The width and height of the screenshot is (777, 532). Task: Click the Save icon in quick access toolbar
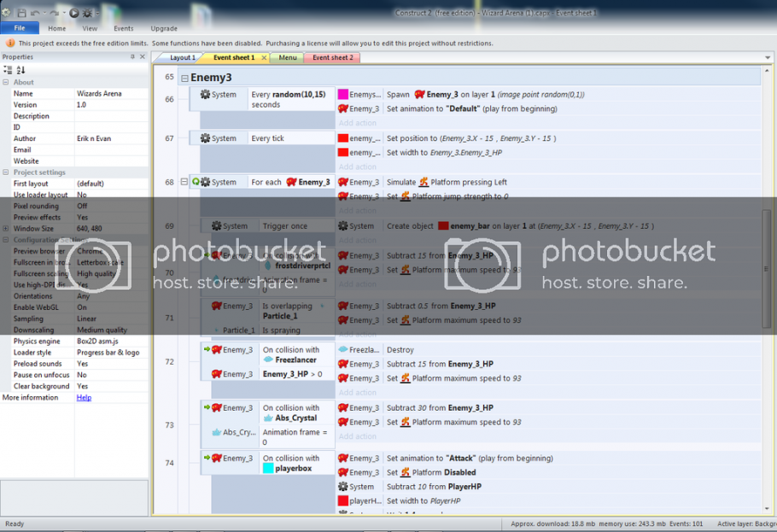point(21,13)
